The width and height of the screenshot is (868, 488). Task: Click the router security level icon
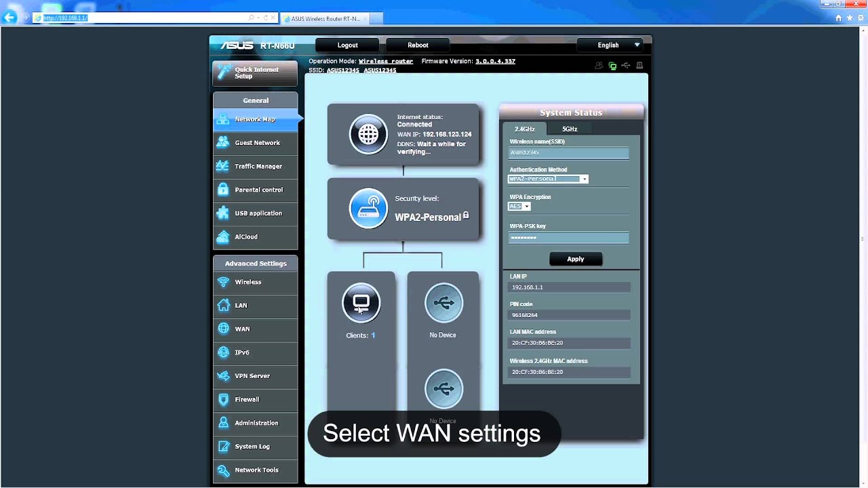(x=368, y=207)
